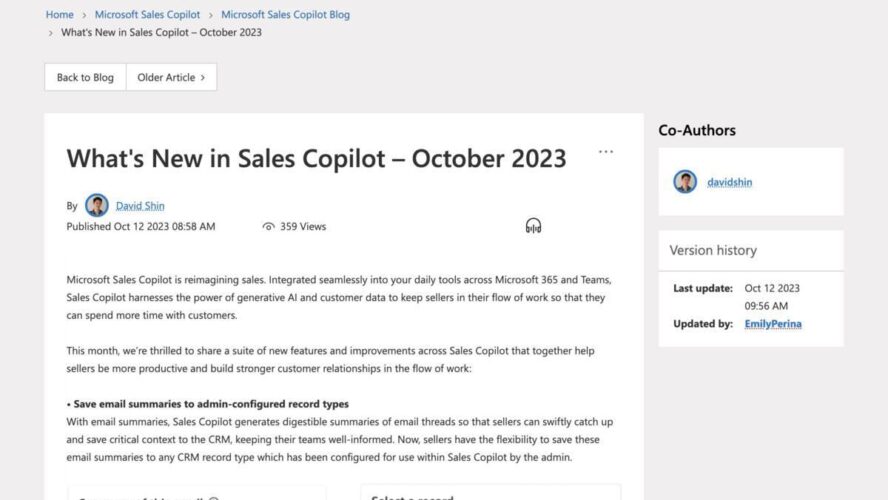Go to the Older Article

pos(166,77)
